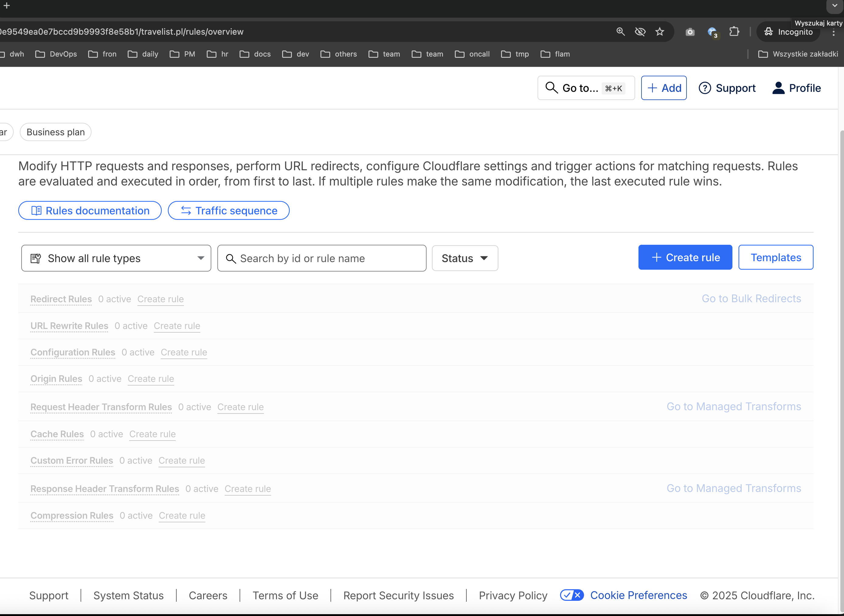This screenshot has width=844, height=616.
Task: Click the zoom magnifier icon in address bar
Action: click(x=620, y=32)
